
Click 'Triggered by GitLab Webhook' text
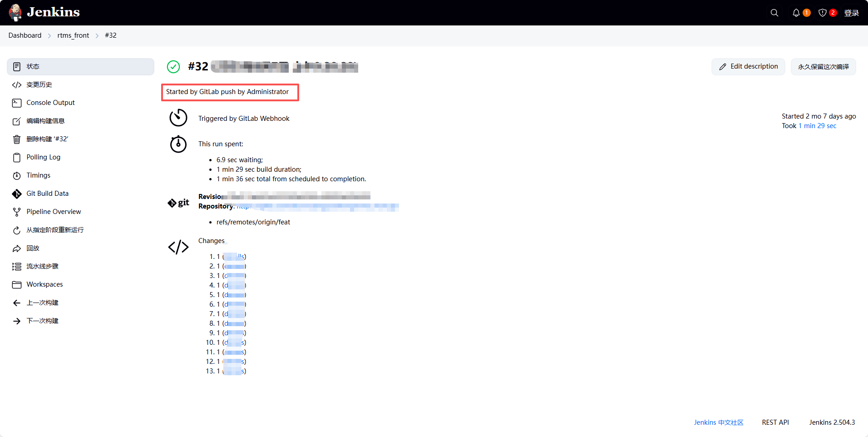coord(244,119)
